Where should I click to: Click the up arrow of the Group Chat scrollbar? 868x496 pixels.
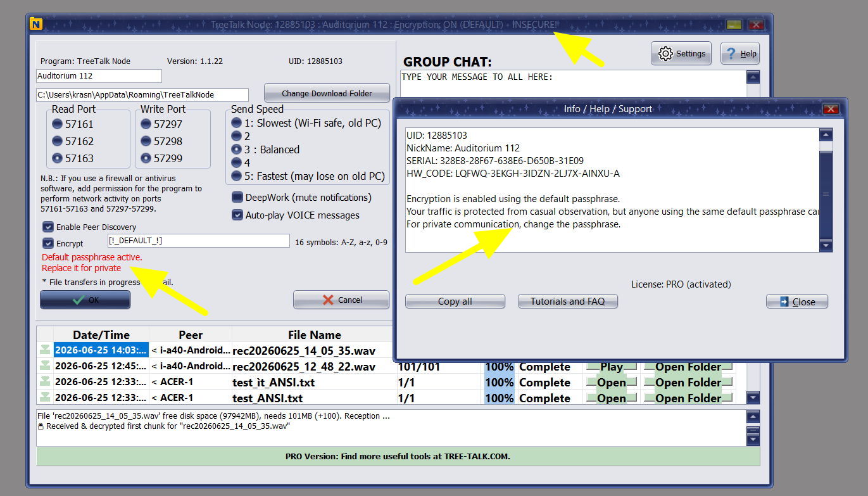(x=753, y=77)
